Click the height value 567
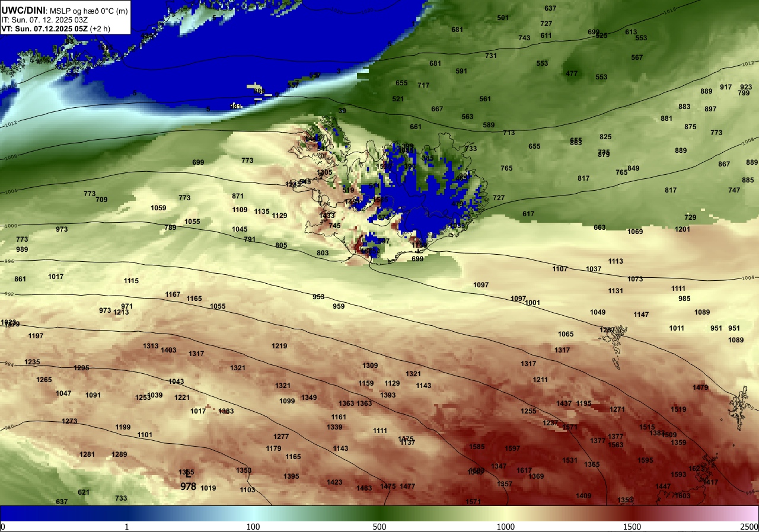The width and height of the screenshot is (759, 532). click(637, 57)
